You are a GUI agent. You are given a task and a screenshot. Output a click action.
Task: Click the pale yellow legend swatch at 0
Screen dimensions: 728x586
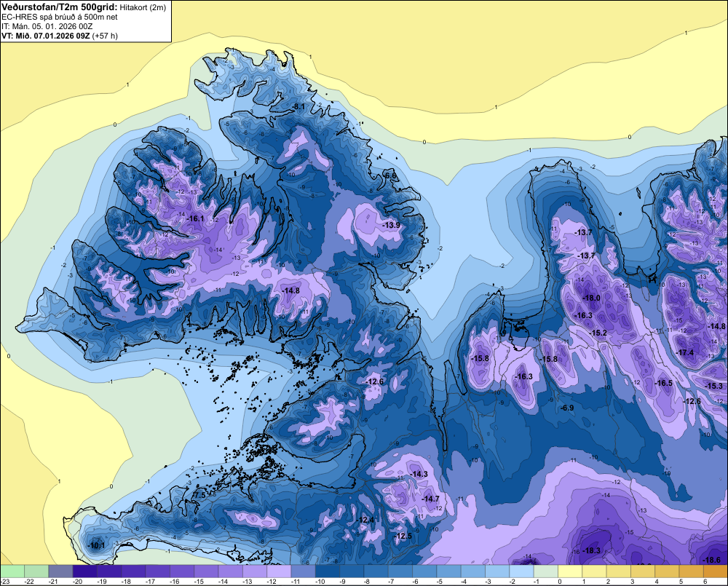tap(570, 571)
